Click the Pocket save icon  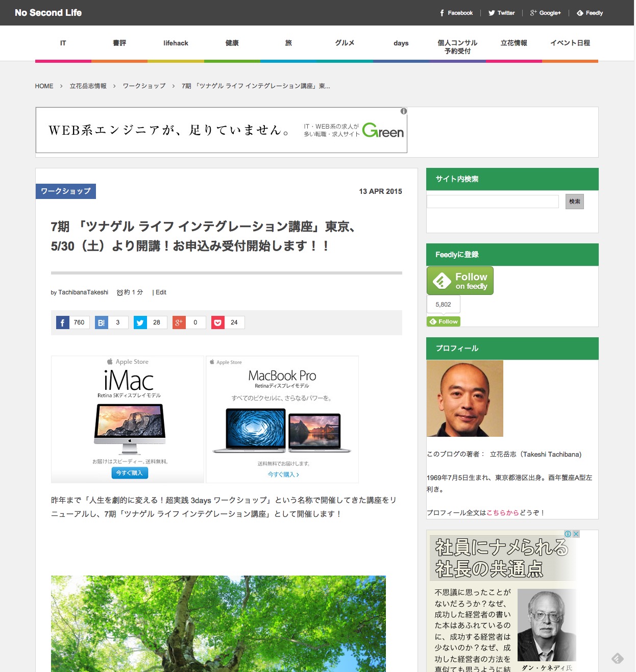(x=218, y=322)
